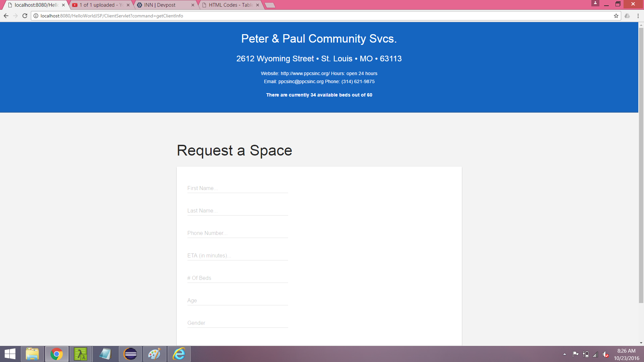Bookmark this page with the star icon
This screenshot has width=644, height=362.
(x=616, y=16)
